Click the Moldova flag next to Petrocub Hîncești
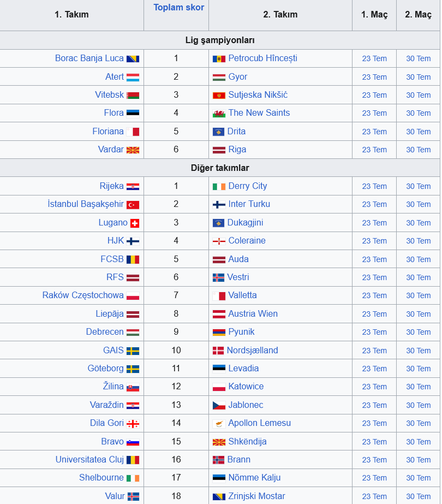This screenshot has height=504, width=442. tap(219, 59)
